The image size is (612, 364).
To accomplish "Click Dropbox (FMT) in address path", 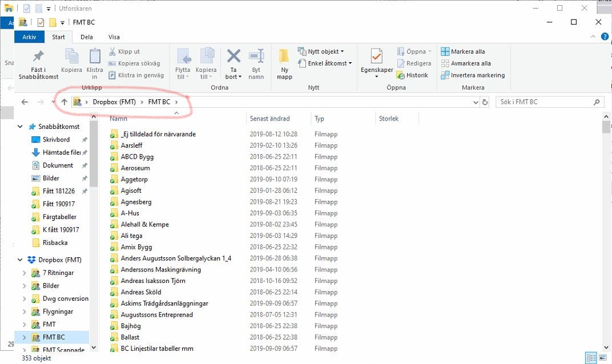I will tap(114, 102).
